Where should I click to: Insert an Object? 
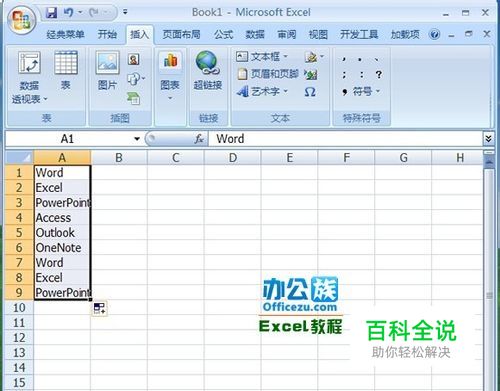point(311,74)
